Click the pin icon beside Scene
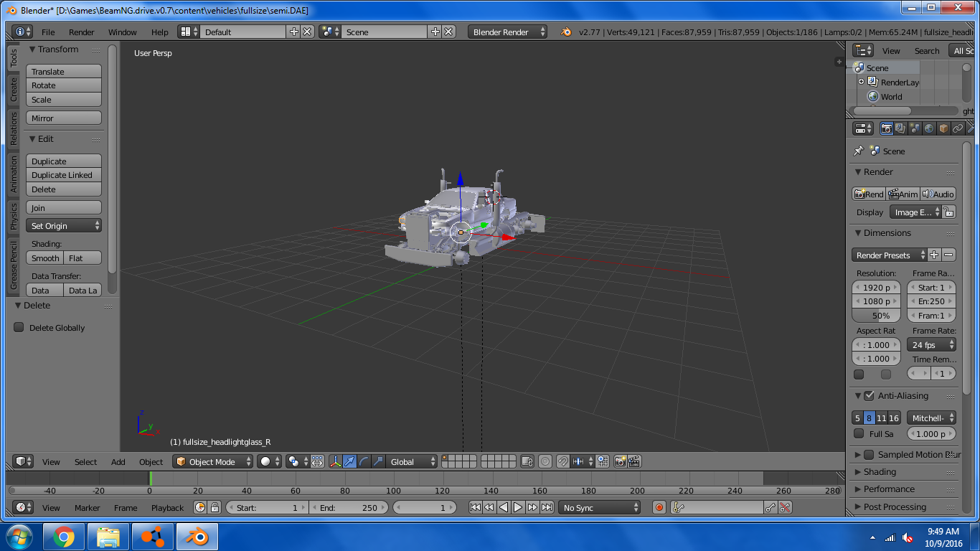980x551 pixels. pyautogui.click(x=858, y=151)
